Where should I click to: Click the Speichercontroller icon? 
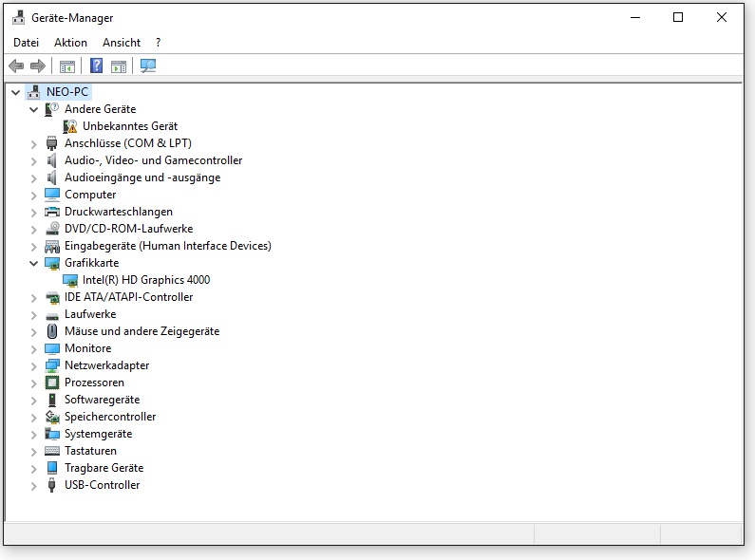52,417
